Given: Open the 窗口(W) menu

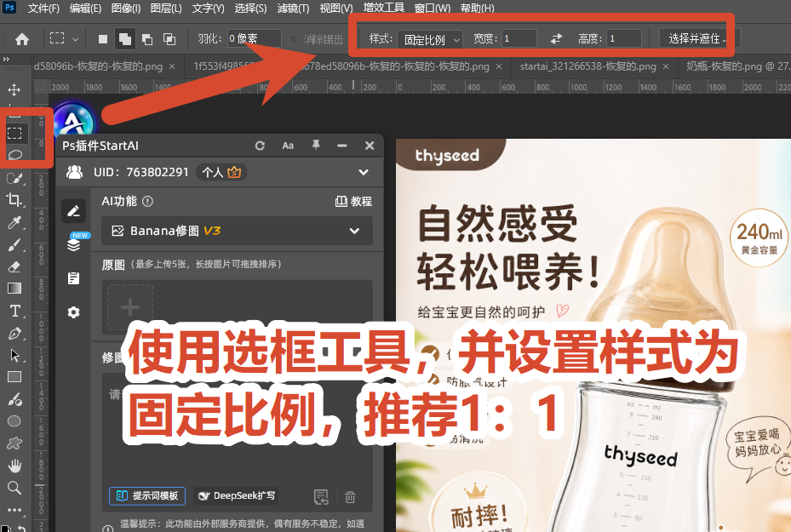Looking at the screenshot, I should 433,8.
